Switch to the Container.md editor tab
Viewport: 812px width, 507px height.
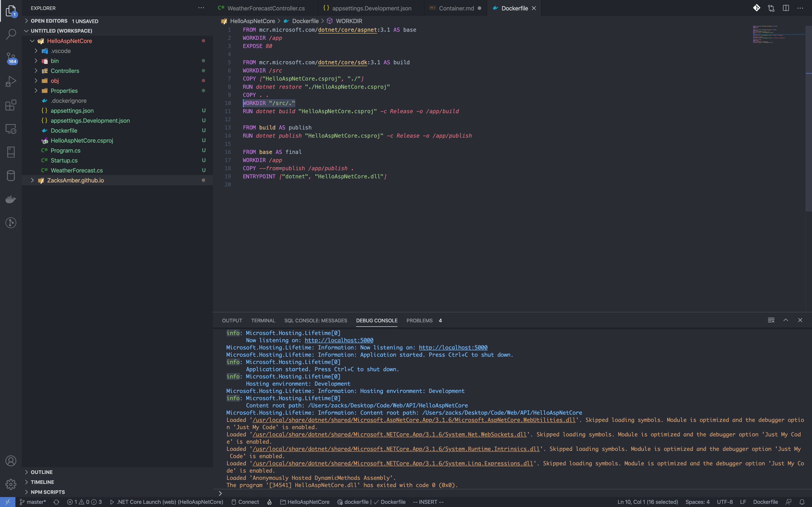456,8
